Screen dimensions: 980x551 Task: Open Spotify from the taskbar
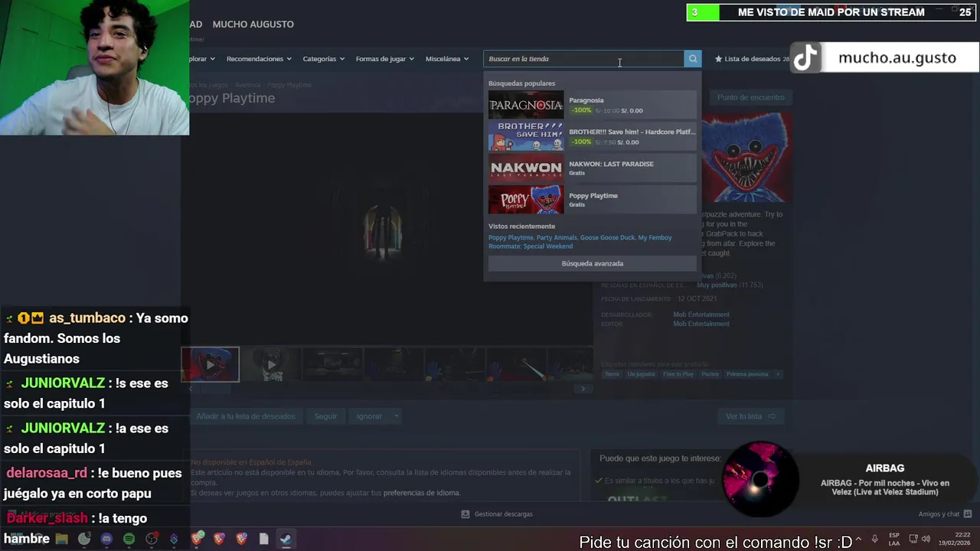[x=129, y=539]
